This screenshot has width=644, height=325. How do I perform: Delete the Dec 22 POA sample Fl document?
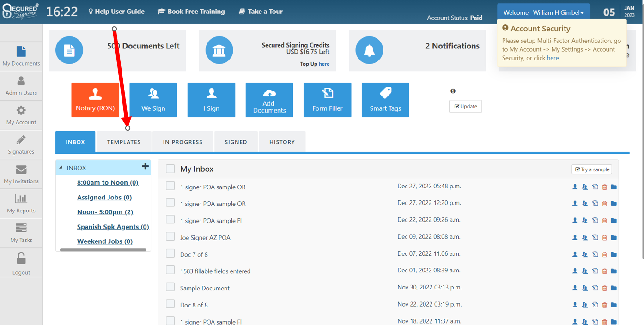coord(604,221)
